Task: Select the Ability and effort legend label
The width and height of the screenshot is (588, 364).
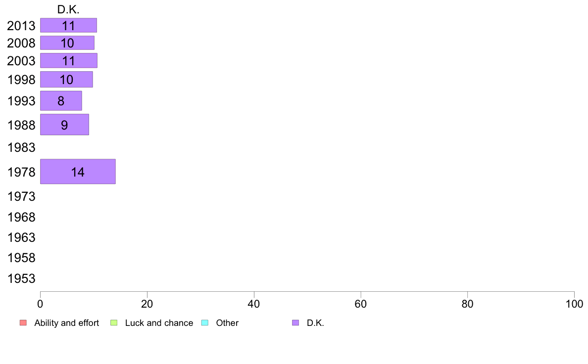Action: click(x=67, y=323)
